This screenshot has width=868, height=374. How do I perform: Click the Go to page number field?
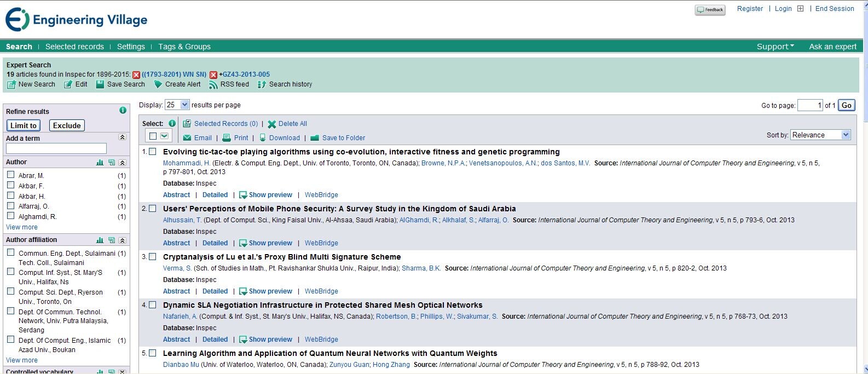(x=810, y=105)
